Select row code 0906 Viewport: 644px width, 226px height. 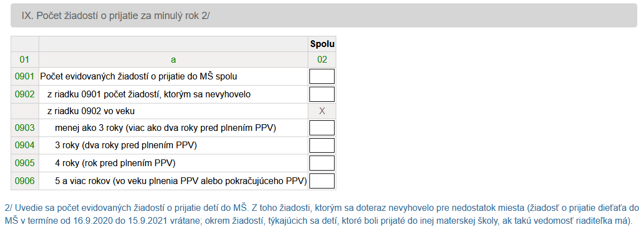25,181
